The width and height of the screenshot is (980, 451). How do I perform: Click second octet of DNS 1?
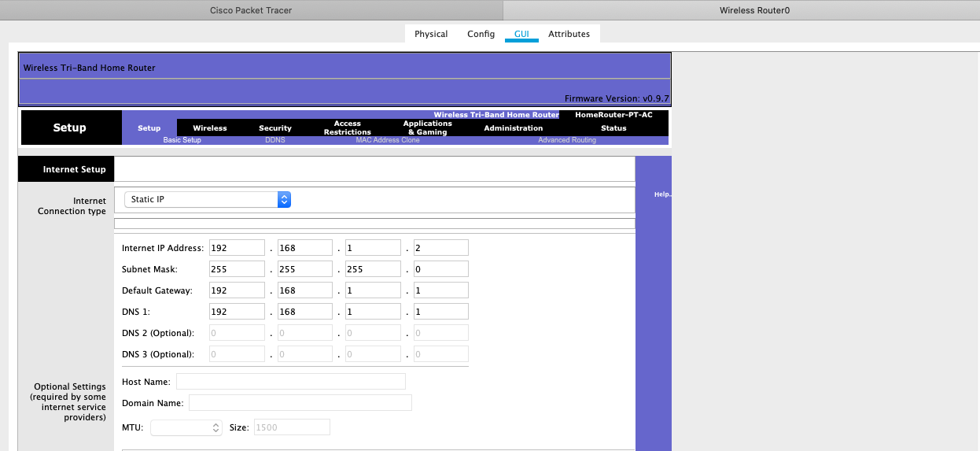(305, 311)
